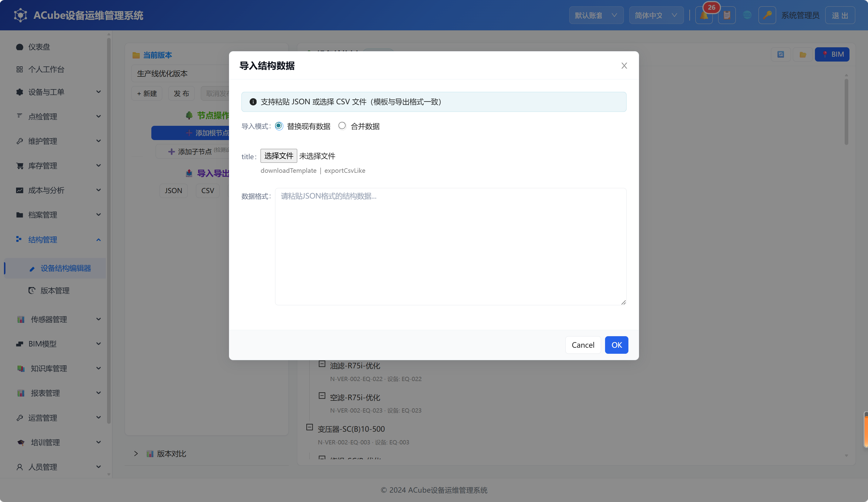Expand the 库存管理 sidebar menu

coord(56,166)
